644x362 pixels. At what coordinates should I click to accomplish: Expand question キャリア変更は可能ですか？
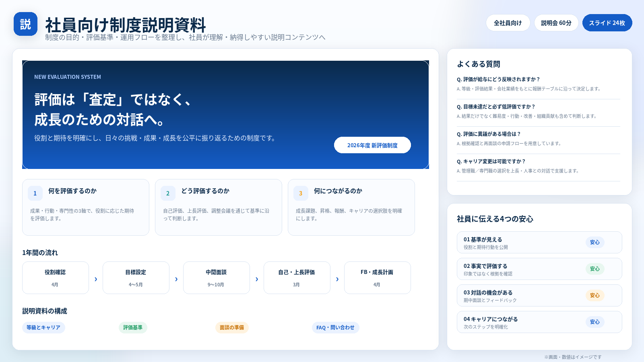pyautogui.click(x=491, y=161)
